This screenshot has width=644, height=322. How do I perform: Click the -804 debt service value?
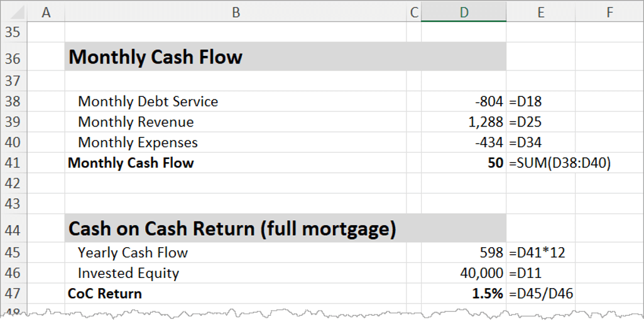[489, 101]
